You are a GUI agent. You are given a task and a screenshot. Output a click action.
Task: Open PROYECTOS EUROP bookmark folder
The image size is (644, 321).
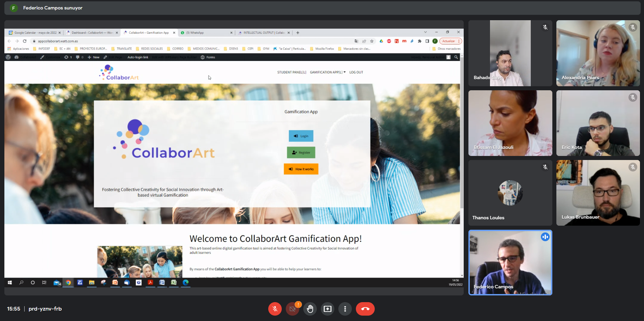[x=91, y=49]
